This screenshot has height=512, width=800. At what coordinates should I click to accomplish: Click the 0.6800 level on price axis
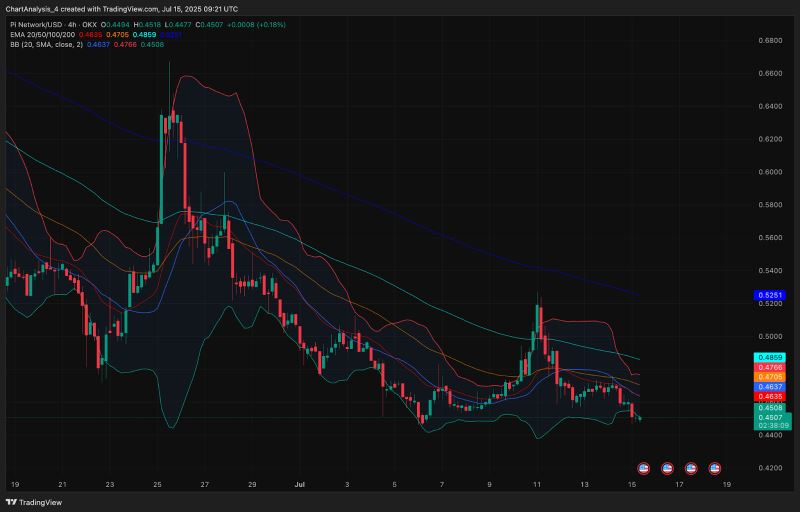[769, 41]
